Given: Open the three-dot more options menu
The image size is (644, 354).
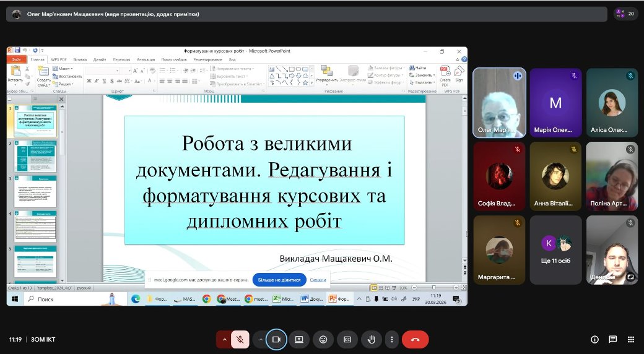Looking at the screenshot, I should coord(391,339).
